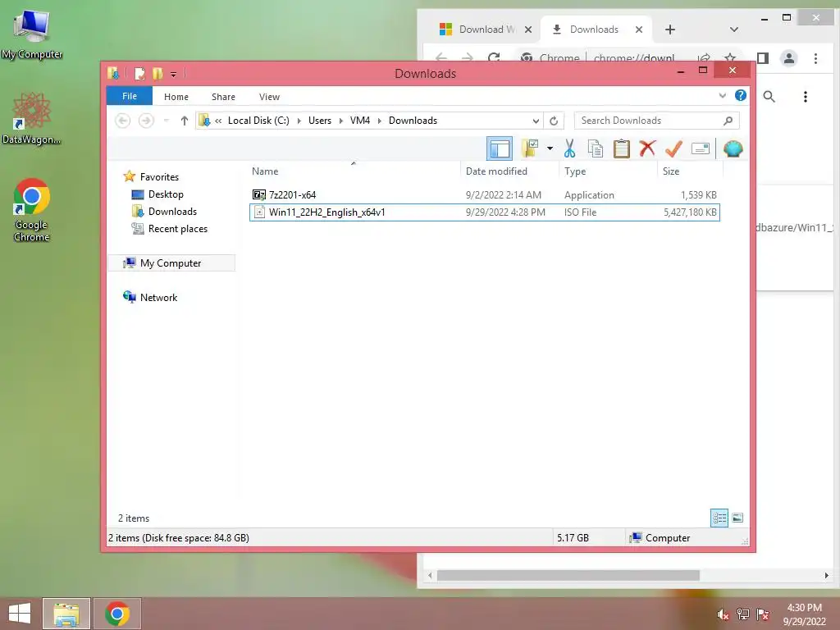The width and height of the screenshot is (840, 630).
Task: Expand the chevron after Users in path
Action: point(340,121)
